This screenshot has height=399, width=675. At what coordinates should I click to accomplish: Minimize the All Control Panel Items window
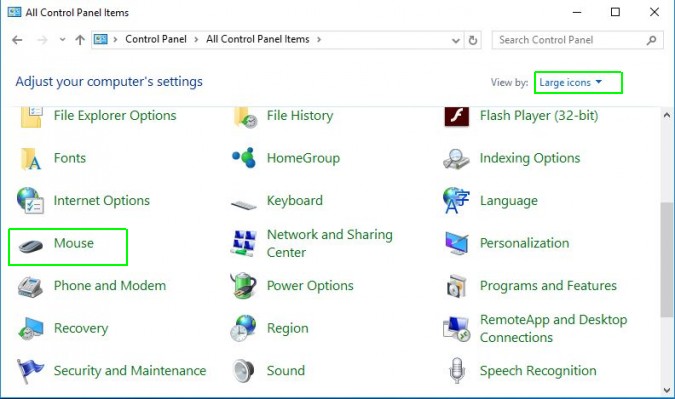click(577, 12)
